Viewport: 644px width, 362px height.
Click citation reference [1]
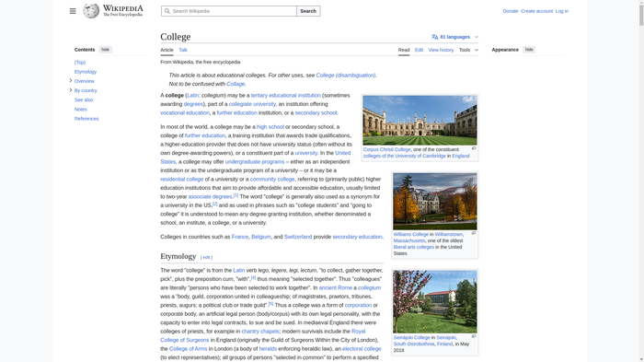[x=236, y=195]
